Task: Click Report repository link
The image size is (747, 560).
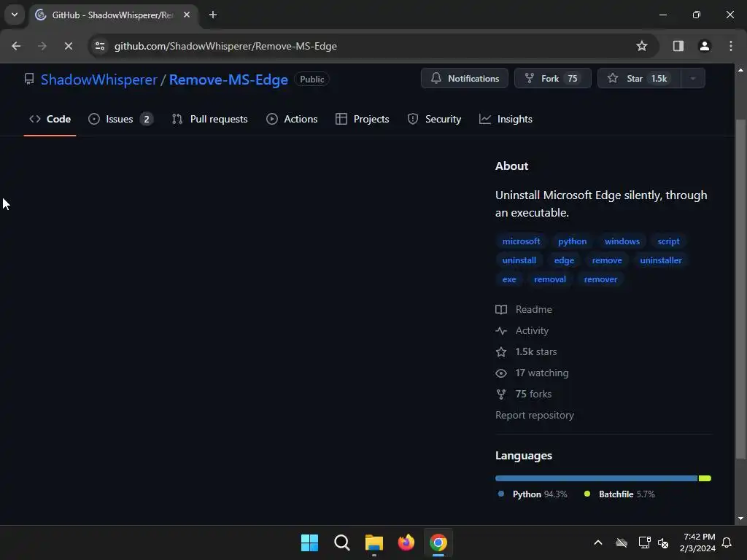Action: (535, 415)
